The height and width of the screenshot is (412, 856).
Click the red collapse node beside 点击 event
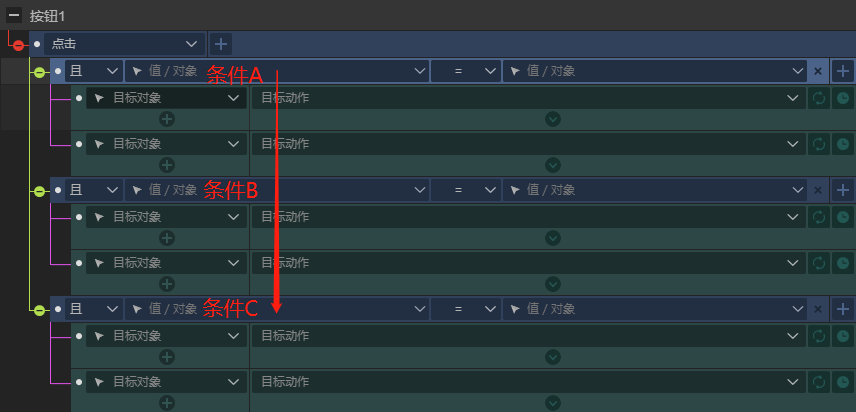click(x=19, y=45)
